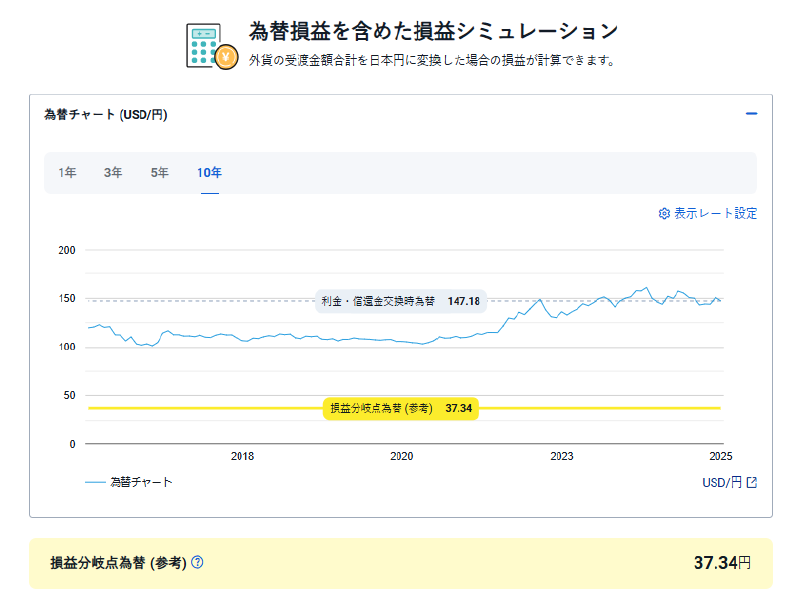Click the 2018 x-axis label
Screen dimensions: 805x603
click(242, 457)
